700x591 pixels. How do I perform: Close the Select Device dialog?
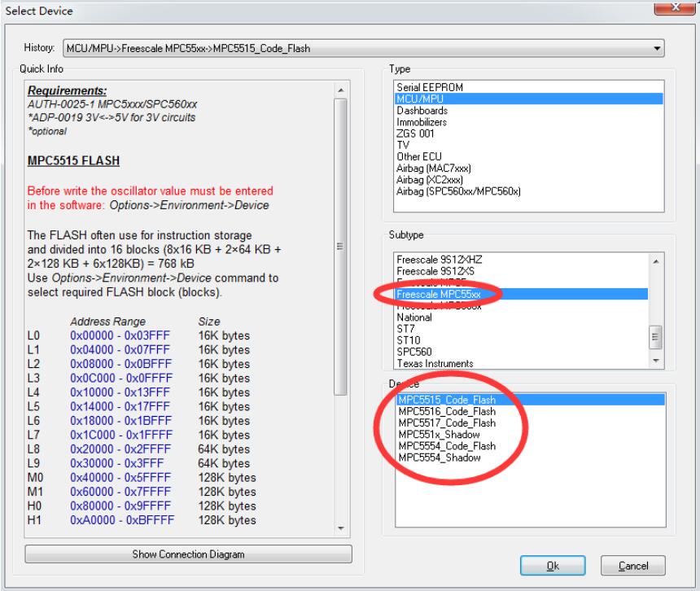point(675,7)
